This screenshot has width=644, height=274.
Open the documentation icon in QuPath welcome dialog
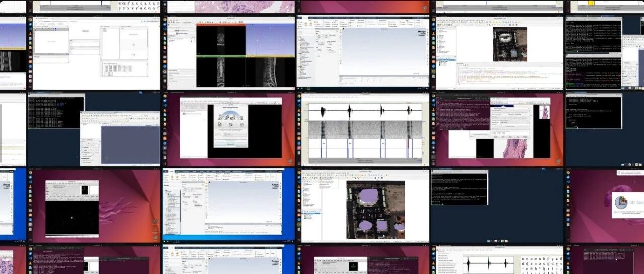(x=221, y=124)
